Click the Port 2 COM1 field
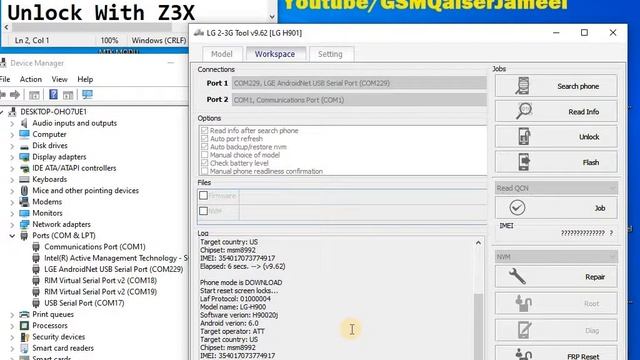640x360 pixels. tap(359, 100)
